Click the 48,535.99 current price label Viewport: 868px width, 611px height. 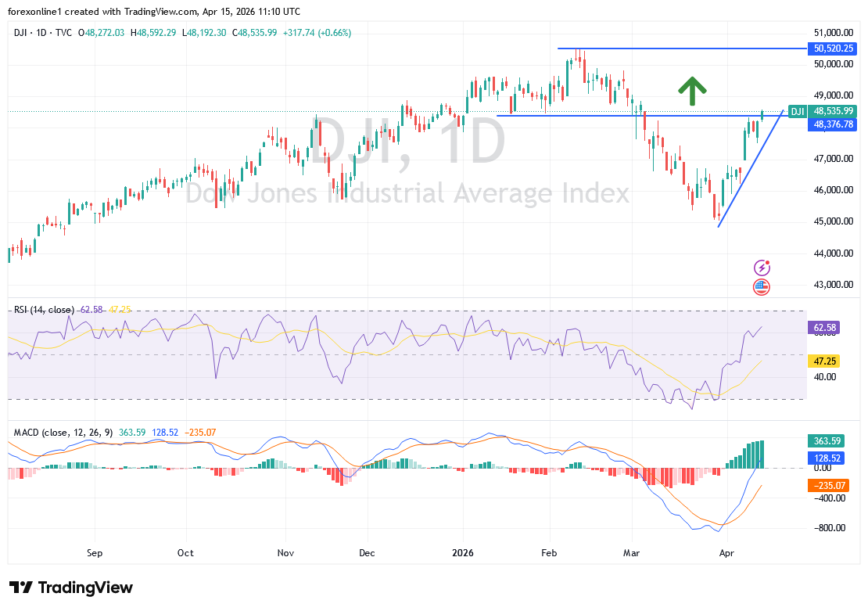[x=833, y=112]
